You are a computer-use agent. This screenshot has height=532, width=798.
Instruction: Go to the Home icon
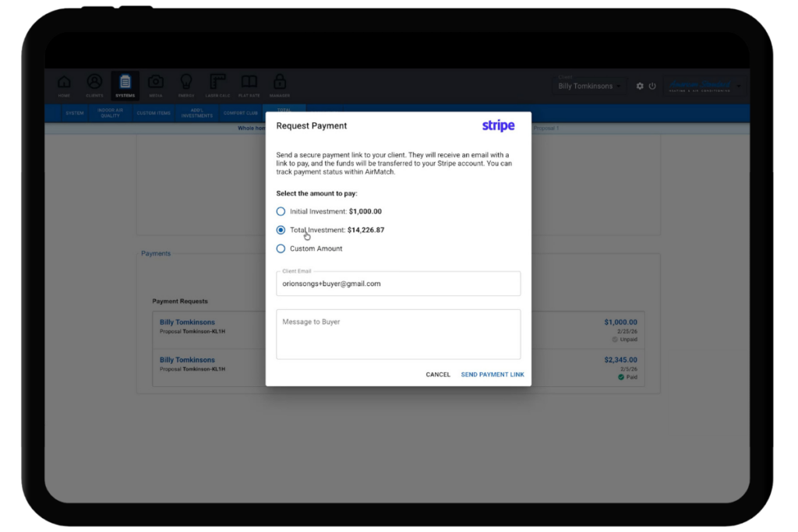pos(64,84)
